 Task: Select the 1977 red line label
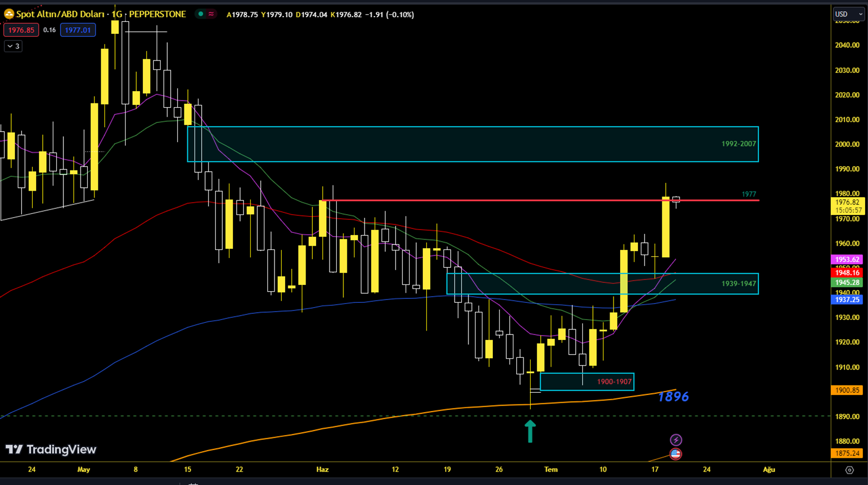coord(749,194)
